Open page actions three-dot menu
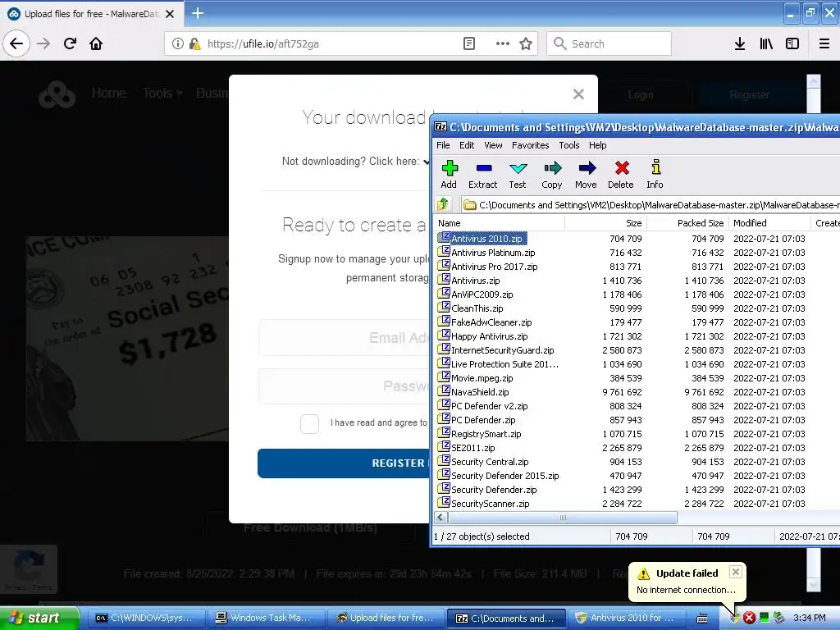The height and width of the screenshot is (630, 840). pyautogui.click(x=503, y=44)
